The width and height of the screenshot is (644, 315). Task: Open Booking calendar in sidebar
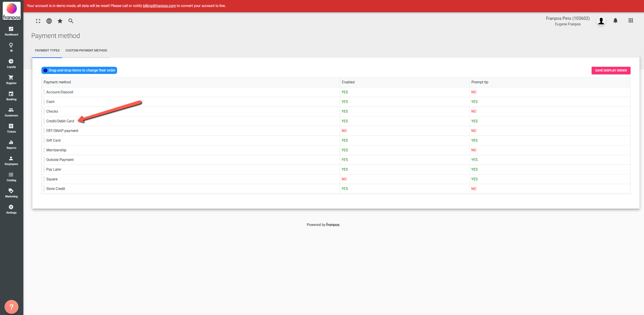pos(11,95)
